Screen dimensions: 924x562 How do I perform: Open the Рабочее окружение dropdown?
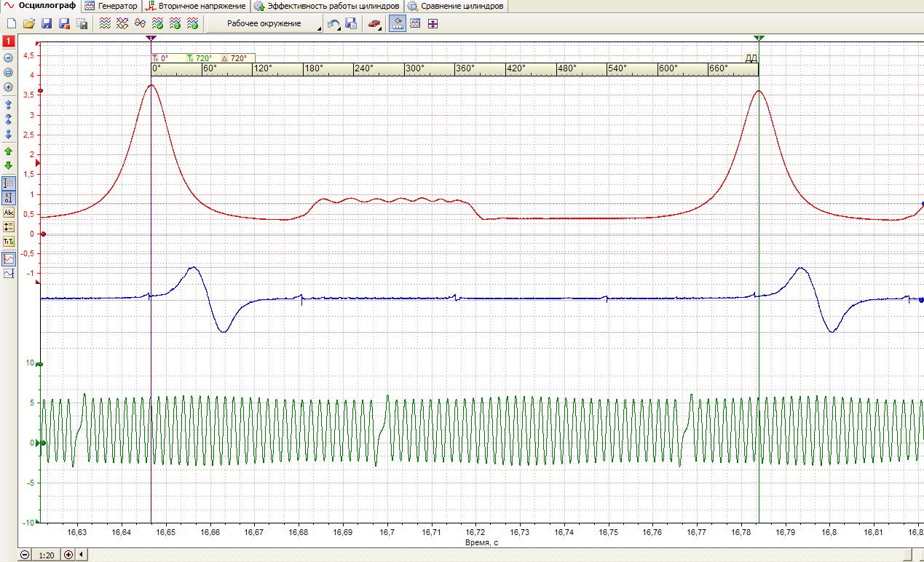tap(265, 24)
